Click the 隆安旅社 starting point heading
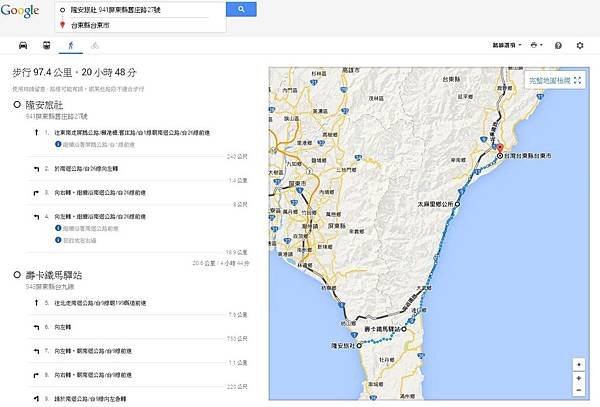The image size is (600, 407). (x=44, y=105)
